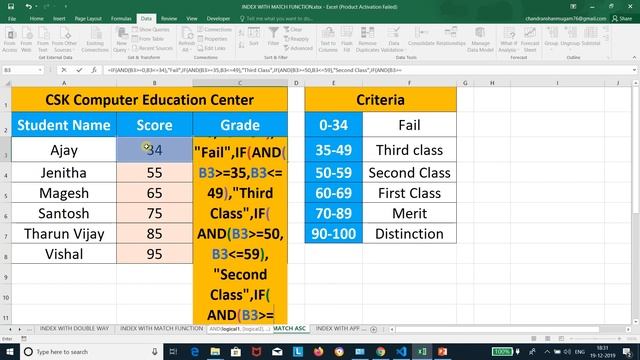640x360 pixels.
Task: Open the Refresh All dropdown
Action: [x=187, y=40]
